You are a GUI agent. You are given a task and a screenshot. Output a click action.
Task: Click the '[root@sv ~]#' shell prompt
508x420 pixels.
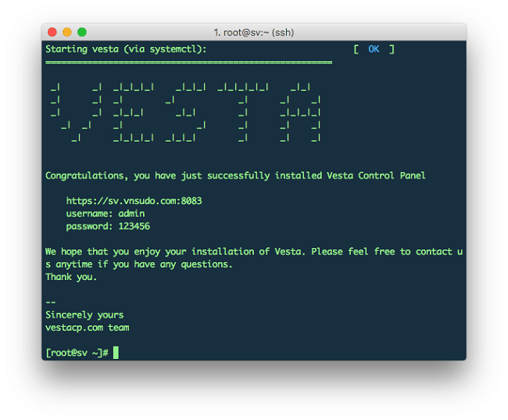tap(77, 353)
